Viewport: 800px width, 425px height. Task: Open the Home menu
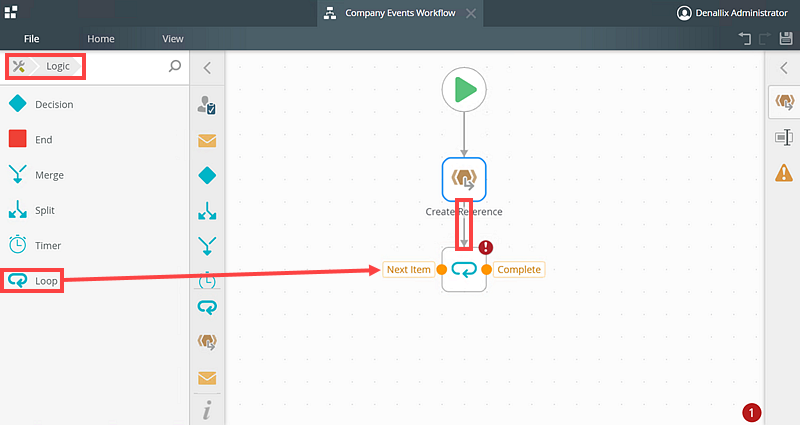(101, 39)
